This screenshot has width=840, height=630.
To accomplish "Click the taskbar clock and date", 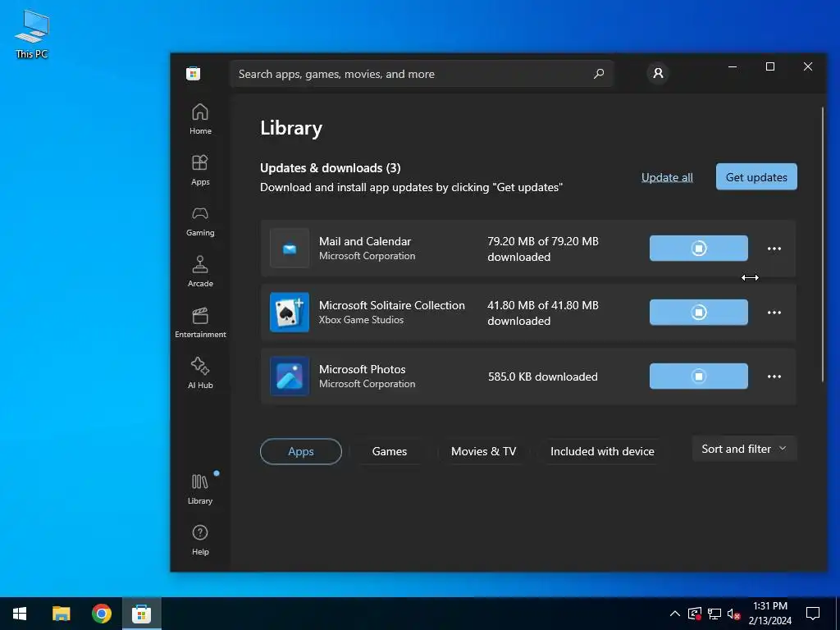I will click(x=769, y=614).
